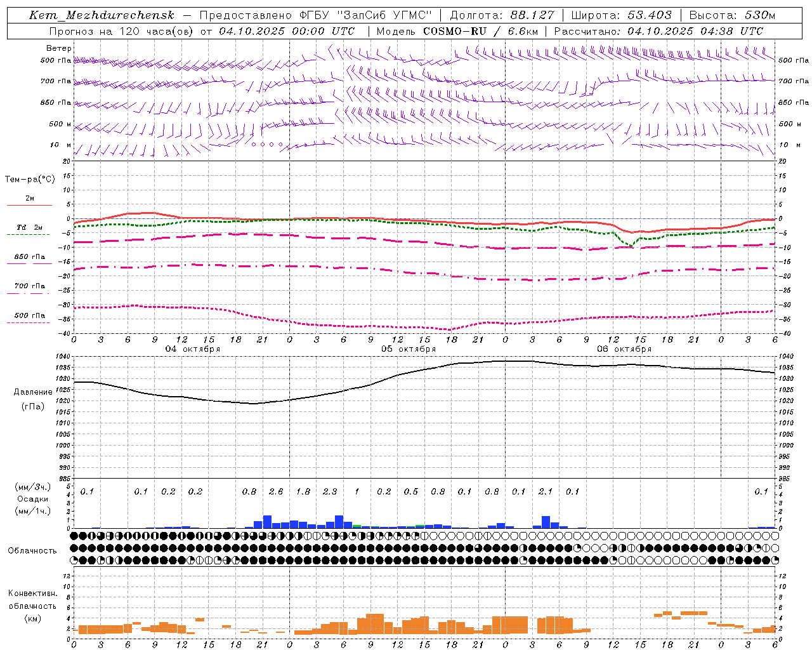Click the Давление pressure panel label
Image resolution: width=812 pixels, height=650 pixels.
pos(33,392)
